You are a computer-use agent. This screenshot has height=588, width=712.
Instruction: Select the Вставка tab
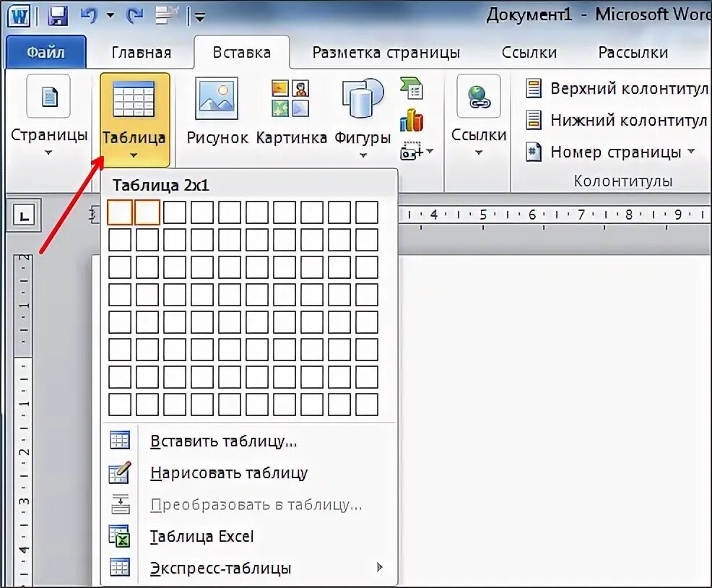coord(242,52)
